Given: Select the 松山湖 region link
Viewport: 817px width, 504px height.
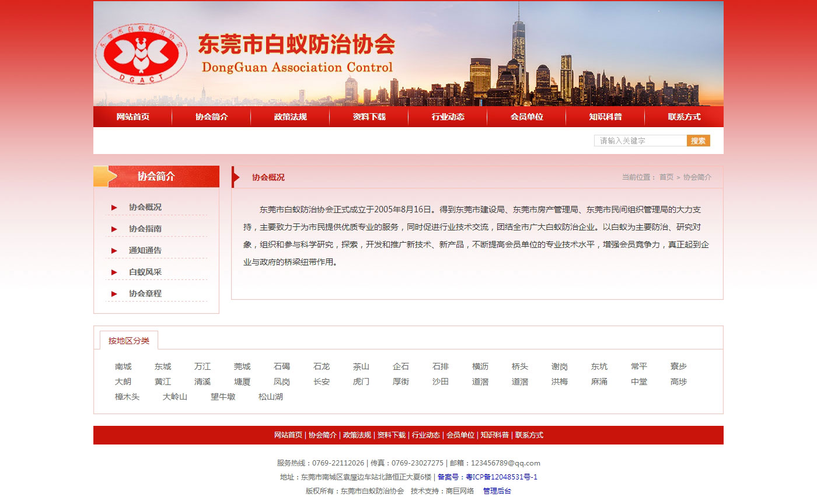Looking at the screenshot, I should 271,397.
